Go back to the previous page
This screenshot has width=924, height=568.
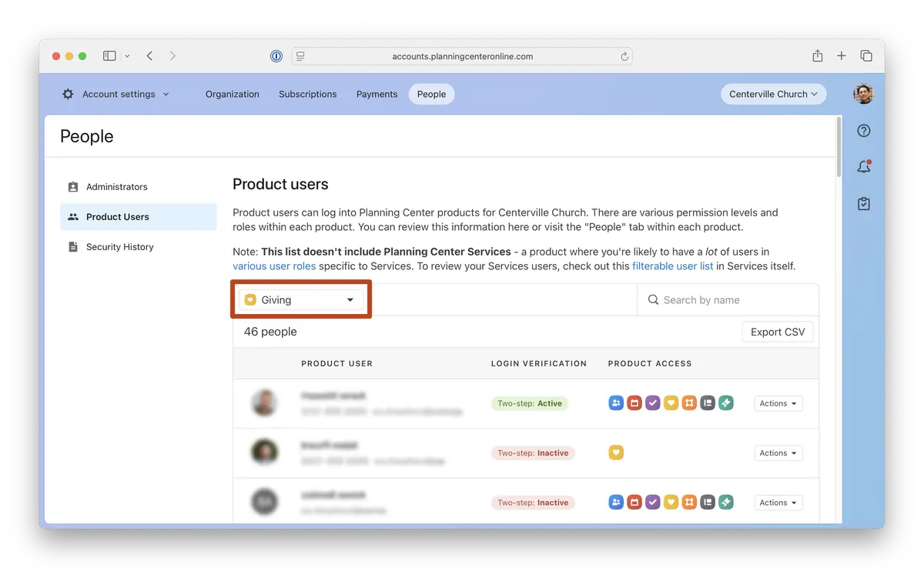click(149, 56)
